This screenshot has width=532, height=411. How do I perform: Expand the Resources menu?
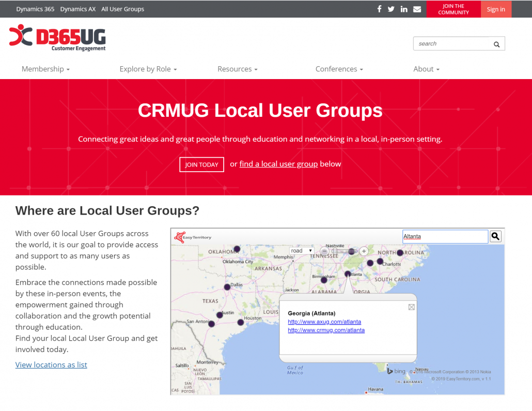(238, 69)
